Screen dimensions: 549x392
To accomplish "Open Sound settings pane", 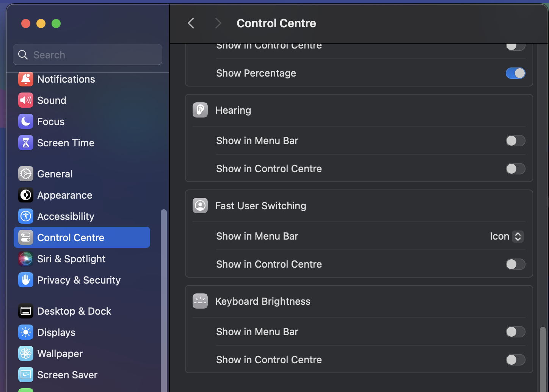I will coord(82,100).
